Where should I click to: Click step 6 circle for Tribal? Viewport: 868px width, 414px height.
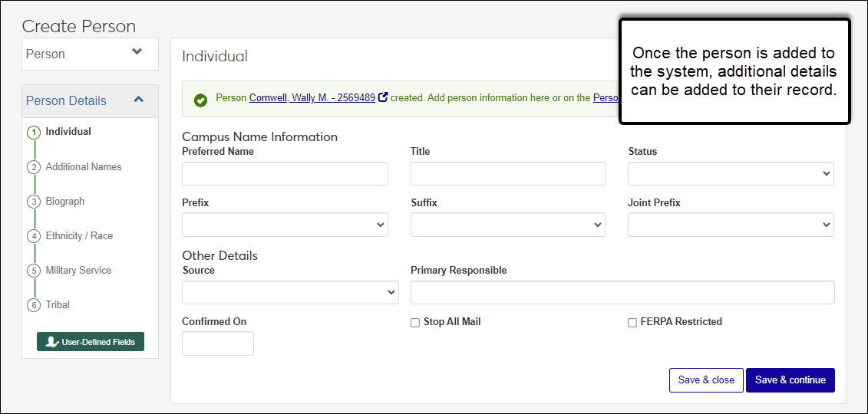[34, 305]
